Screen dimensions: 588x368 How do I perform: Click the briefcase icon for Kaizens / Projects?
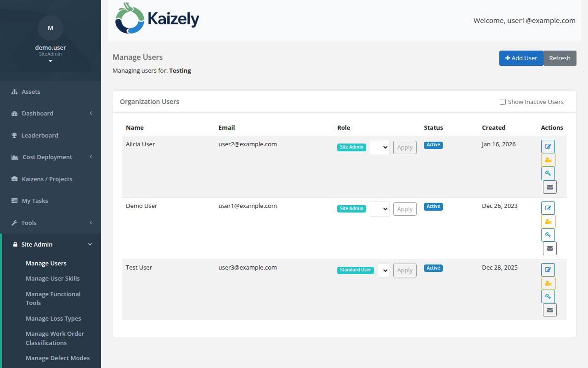14,179
